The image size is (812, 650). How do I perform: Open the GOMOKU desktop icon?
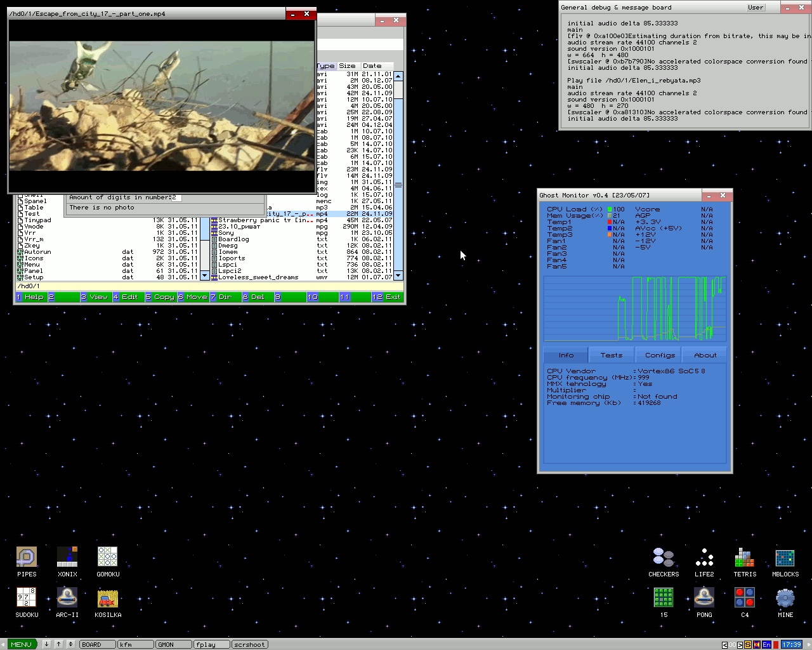click(108, 557)
